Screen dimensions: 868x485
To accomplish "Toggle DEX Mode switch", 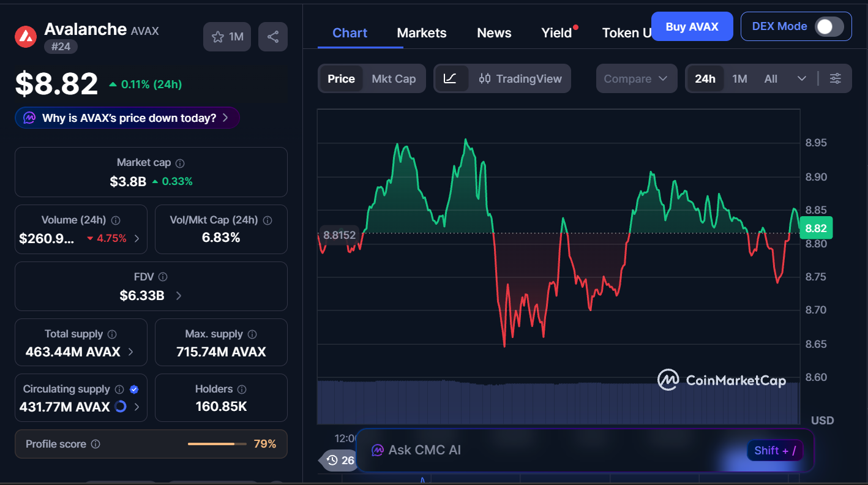I will [830, 26].
